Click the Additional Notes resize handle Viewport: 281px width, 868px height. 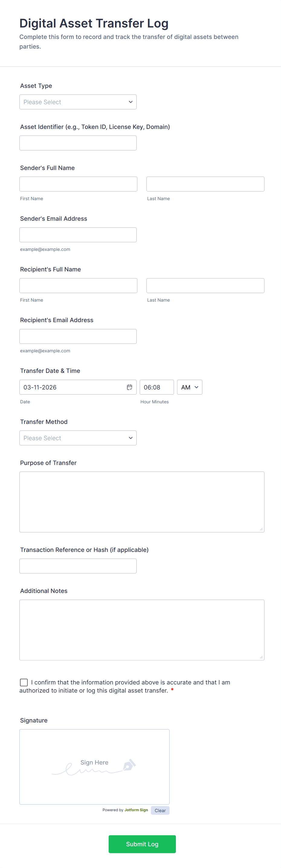[261, 657]
